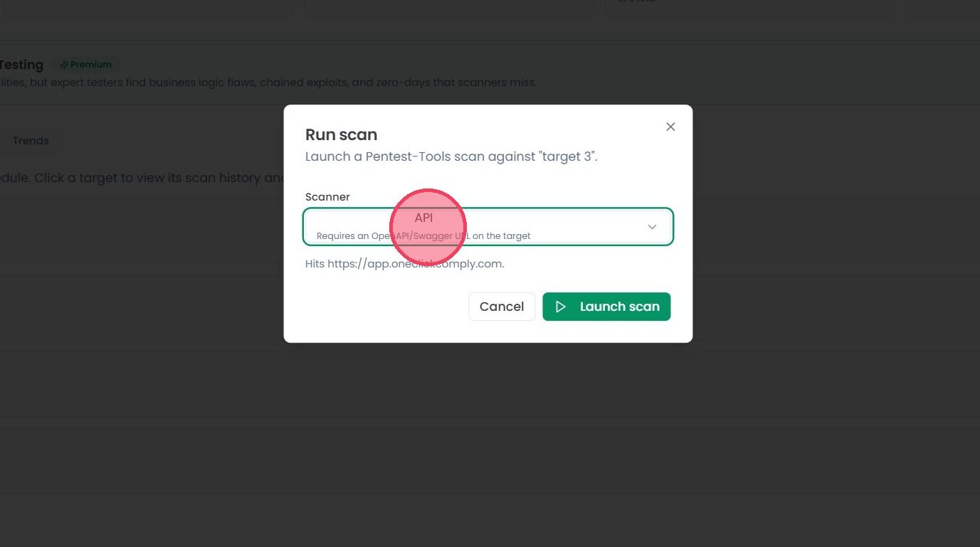Click the Premium badge label
The height and width of the screenshot is (547, 980).
(90, 65)
